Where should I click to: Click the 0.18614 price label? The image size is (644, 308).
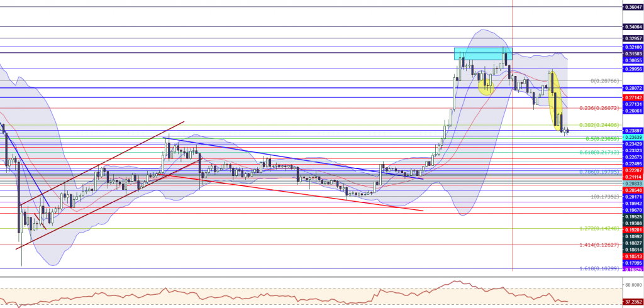tap(633, 250)
